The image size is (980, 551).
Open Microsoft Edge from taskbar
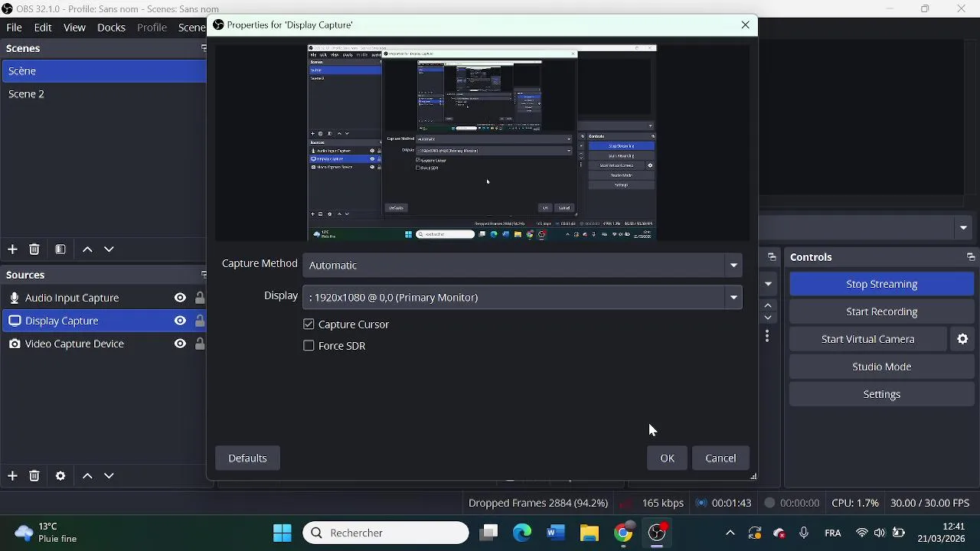point(522,533)
